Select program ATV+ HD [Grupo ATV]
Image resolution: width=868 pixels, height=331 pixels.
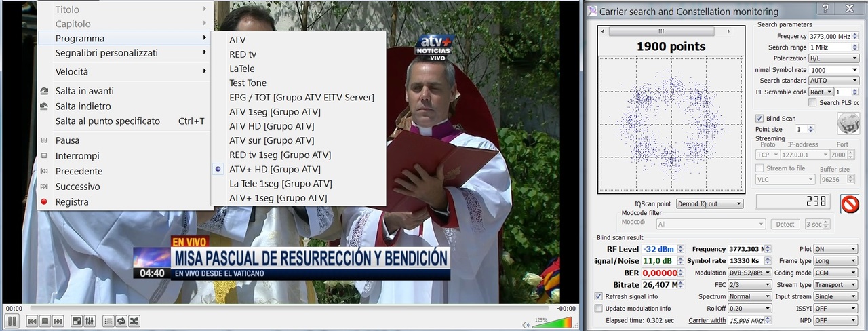(x=298, y=170)
